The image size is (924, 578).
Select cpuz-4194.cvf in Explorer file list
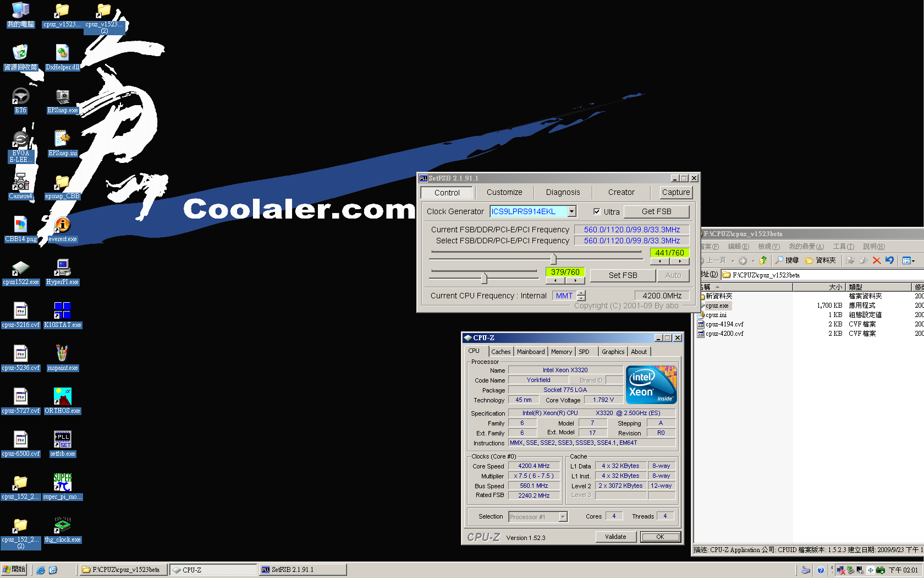tap(724, 324)
